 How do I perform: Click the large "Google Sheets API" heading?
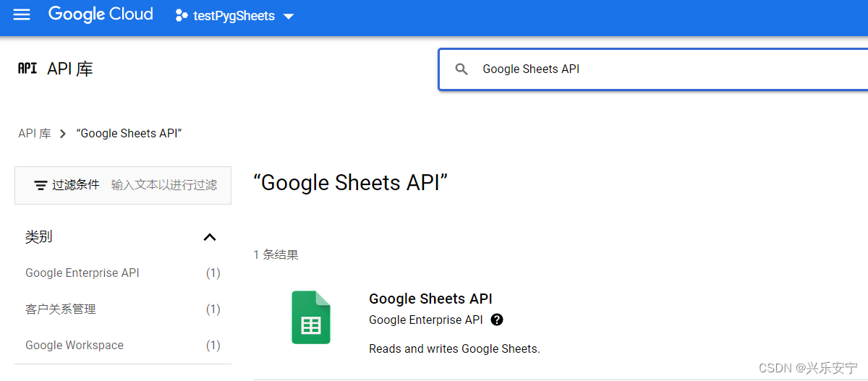coord(351,183)
